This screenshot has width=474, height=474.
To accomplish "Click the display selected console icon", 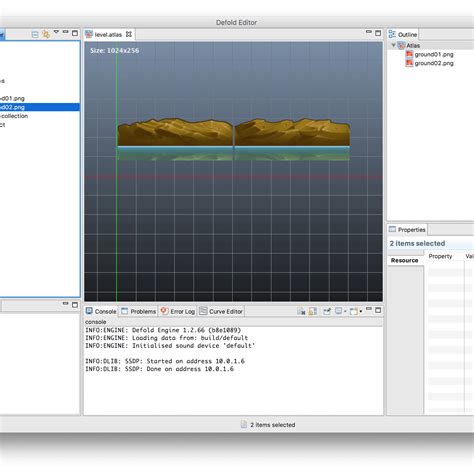I will (338, 311).
